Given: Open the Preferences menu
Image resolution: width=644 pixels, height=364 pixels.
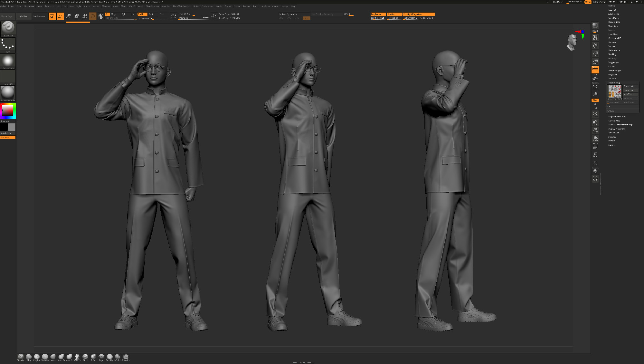Looking at the screenshot, I should click(x=207, y=6).
